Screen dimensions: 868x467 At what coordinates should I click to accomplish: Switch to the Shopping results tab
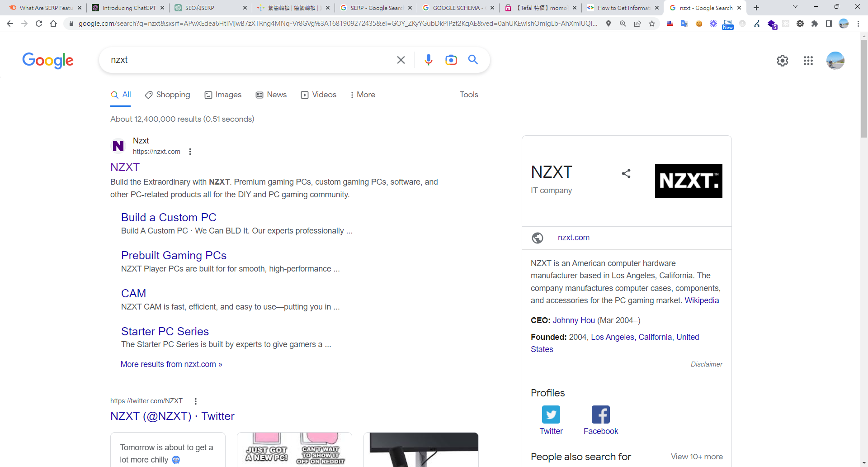click(x=167, y=95)
